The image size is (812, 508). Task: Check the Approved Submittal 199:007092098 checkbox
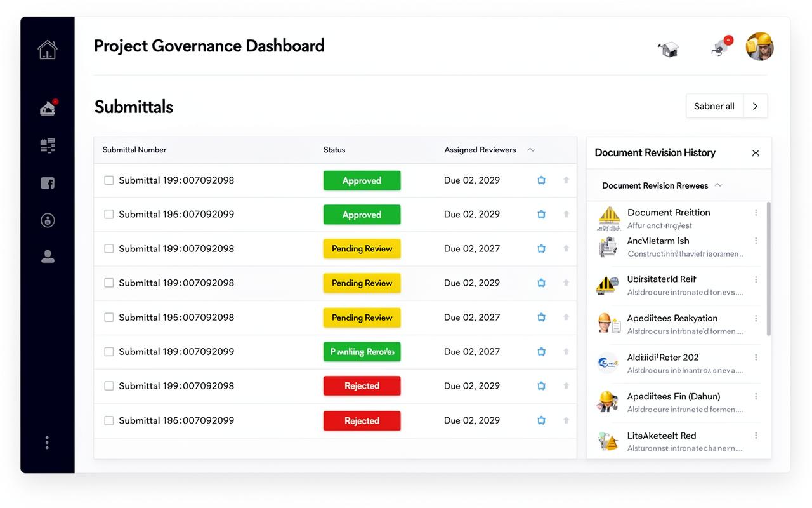[109, 180]
